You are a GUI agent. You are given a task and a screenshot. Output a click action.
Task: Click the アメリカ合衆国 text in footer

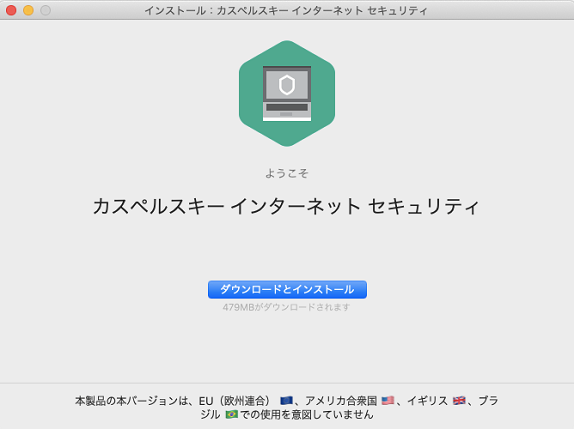[x=341, y=401]
